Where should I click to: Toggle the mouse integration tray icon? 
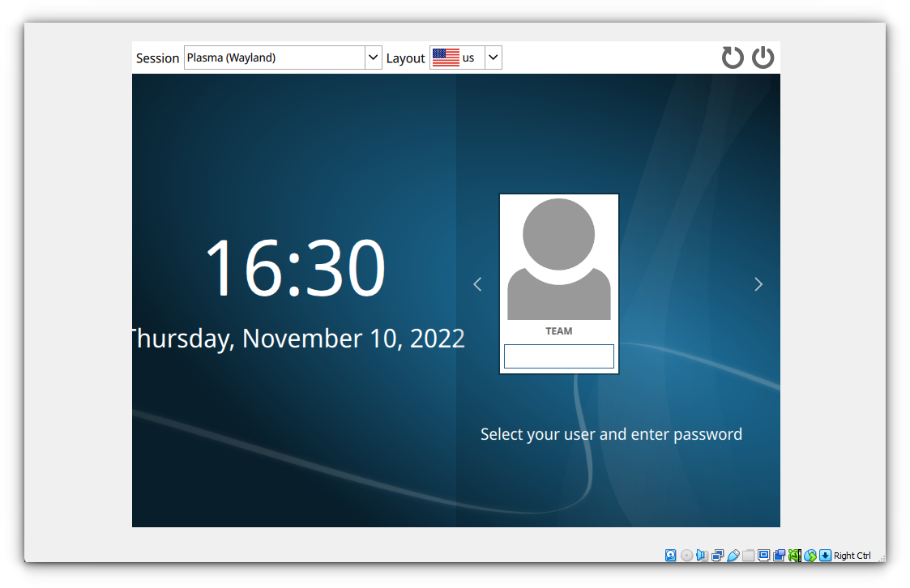[810, 555]
